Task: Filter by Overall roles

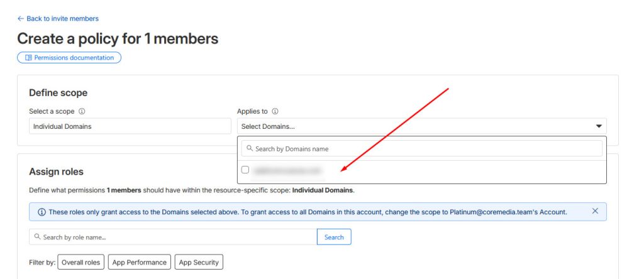Action: 80,263
